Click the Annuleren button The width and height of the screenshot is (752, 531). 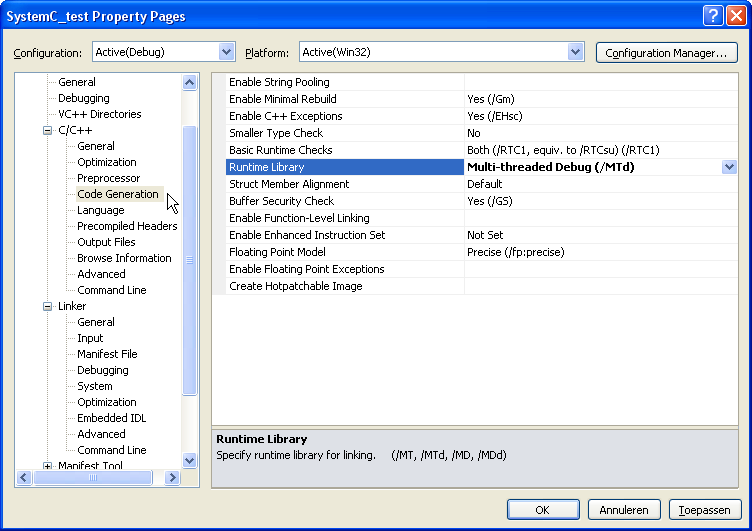click(x=624, y=509)
